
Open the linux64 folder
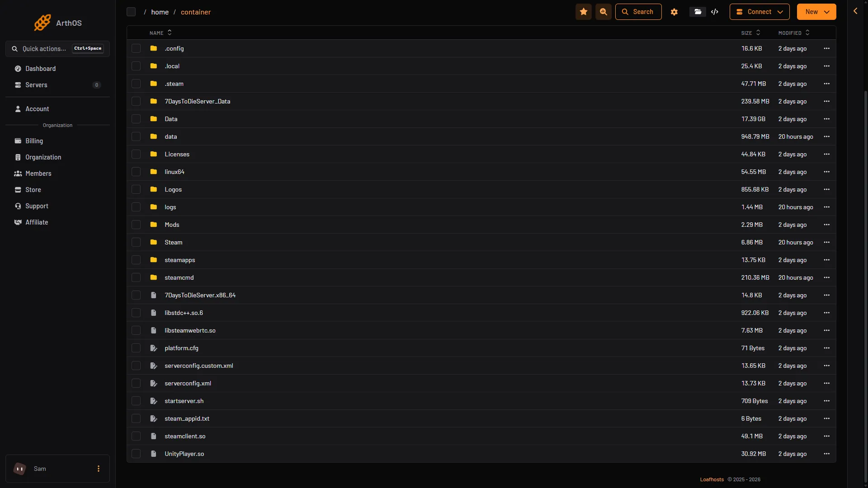(x=175, y=172)
